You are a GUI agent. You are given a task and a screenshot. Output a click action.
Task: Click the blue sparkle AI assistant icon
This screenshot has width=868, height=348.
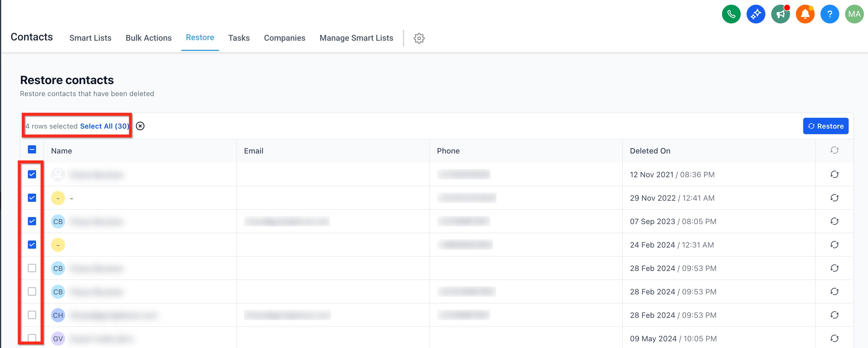coord(755,14)
